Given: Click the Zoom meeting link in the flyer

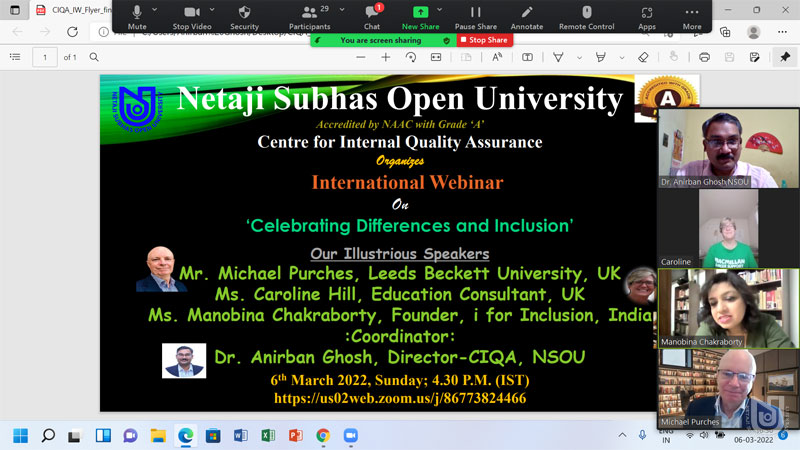Looking at the screenshot, I should pyautogui.click(x=400, y=398).
